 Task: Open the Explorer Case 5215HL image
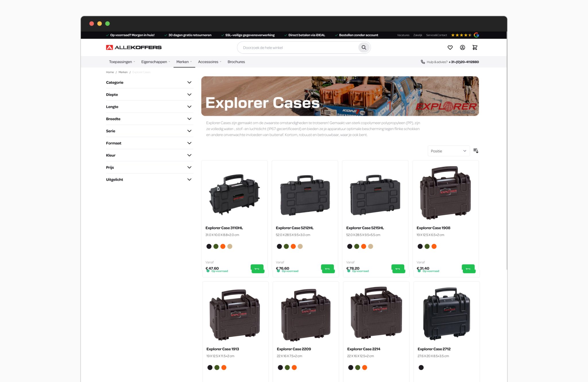pyautogui.click(x=375, y=195)
